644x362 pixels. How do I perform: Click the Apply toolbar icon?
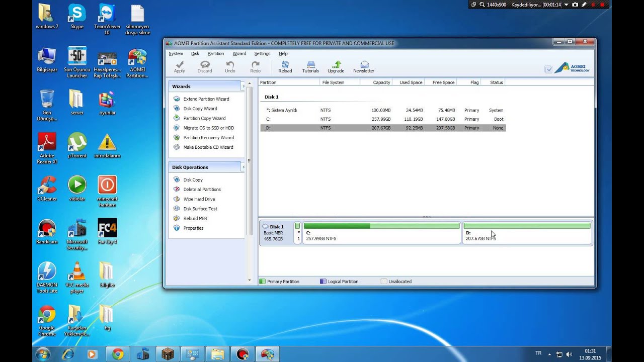pyautogui.click(x=179, y=67)
